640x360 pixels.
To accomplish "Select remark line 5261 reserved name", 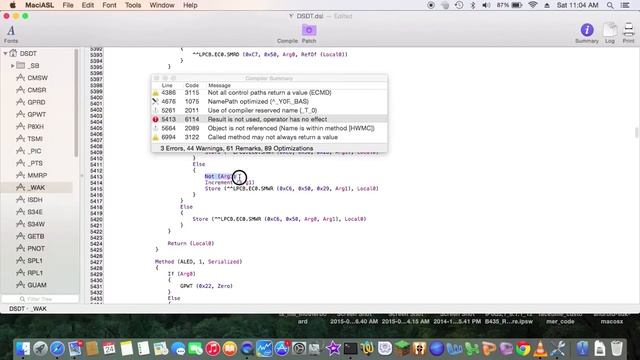I will coord(269,111).
